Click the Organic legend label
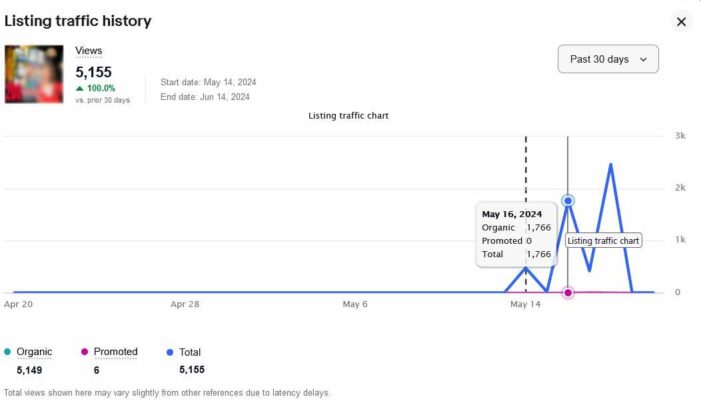The image size is (701, 405). point(34,352)
